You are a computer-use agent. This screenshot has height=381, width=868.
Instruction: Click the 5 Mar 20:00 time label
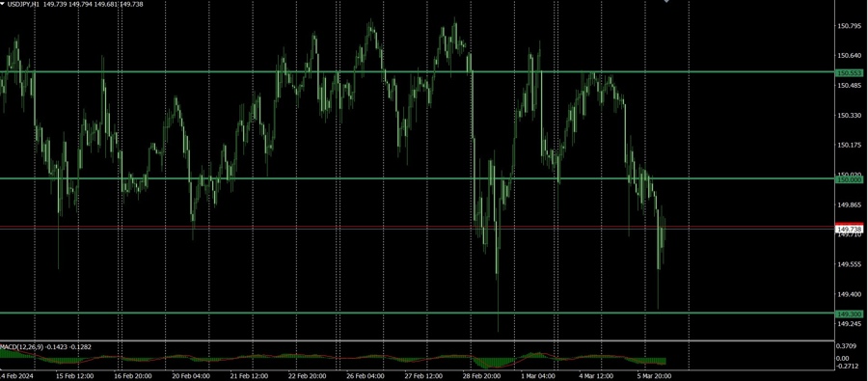click(654, 376)
